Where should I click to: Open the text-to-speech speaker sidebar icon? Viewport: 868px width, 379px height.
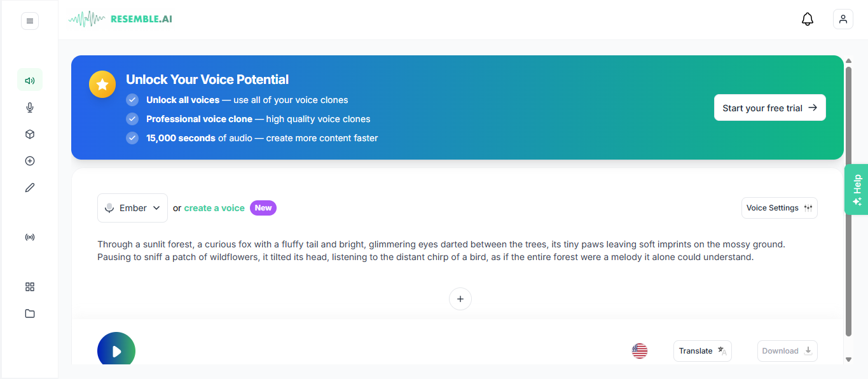(x=30, y=81)
